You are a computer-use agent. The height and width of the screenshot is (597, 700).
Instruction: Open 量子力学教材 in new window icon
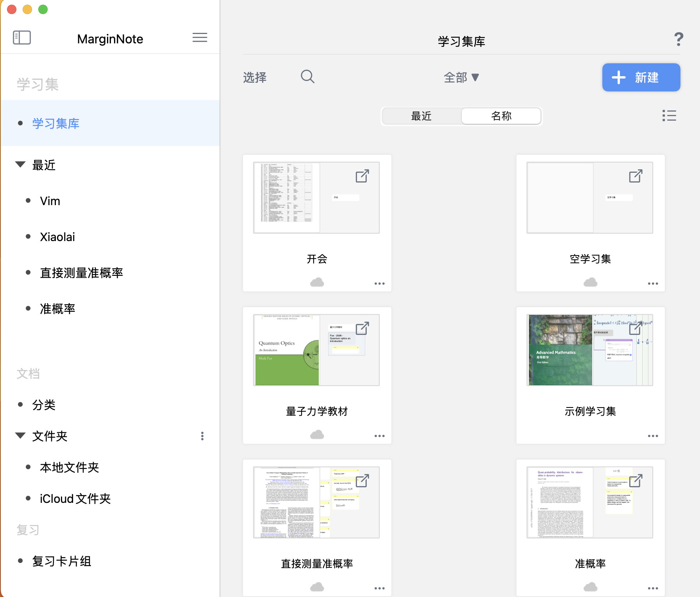[362, 328]
